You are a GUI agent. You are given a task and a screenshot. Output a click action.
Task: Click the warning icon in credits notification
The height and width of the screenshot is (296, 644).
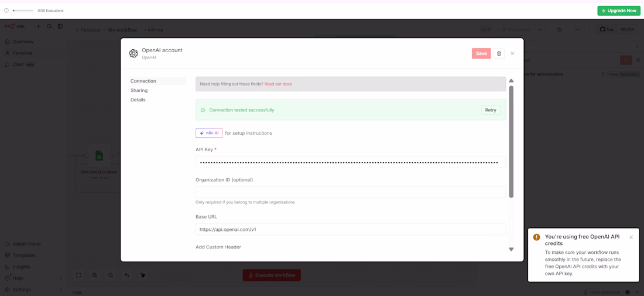(x=536, y=237)
